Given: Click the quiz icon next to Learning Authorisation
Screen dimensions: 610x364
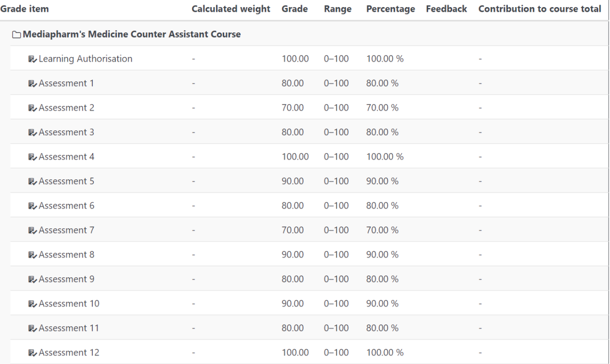Looking at the screenshot, I should (x=33, y=59).
